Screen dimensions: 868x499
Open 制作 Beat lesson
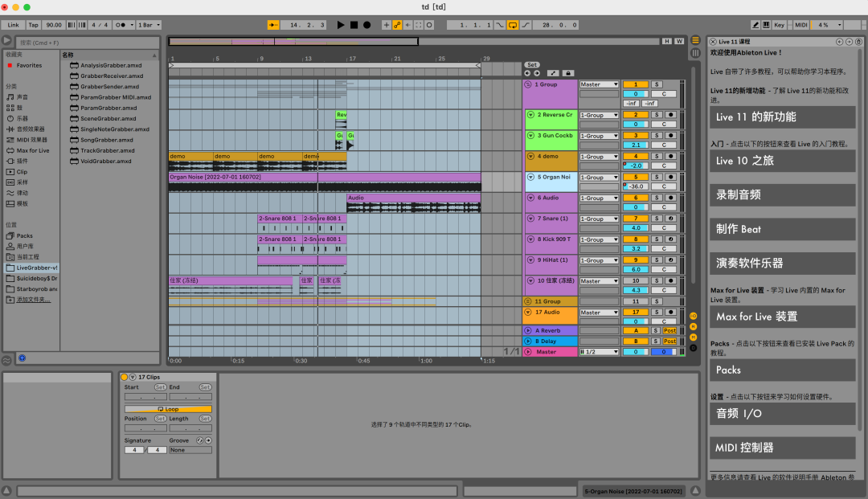click(x=782, y=229)
